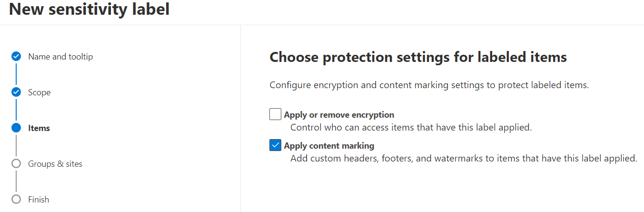The image size is (644, 212).
Task: Jump to Groups & sites step label
Action: 55,164
